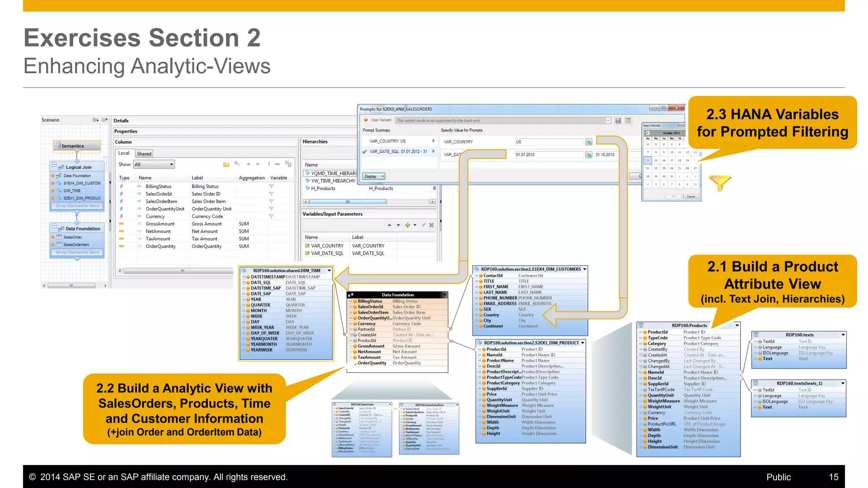868x488 pixels.
Task: Click the Hierarchies horizontal scrollbar
Action: 370,202
